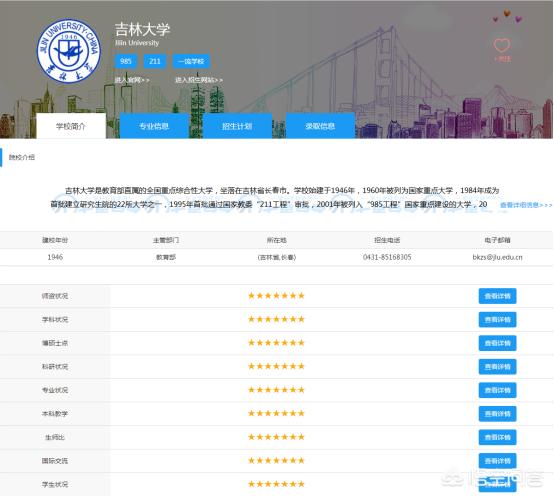Click the 科研状况 row label
Image resolution: width=554 pixels, height=497 pixels.
tap(55, 367)
